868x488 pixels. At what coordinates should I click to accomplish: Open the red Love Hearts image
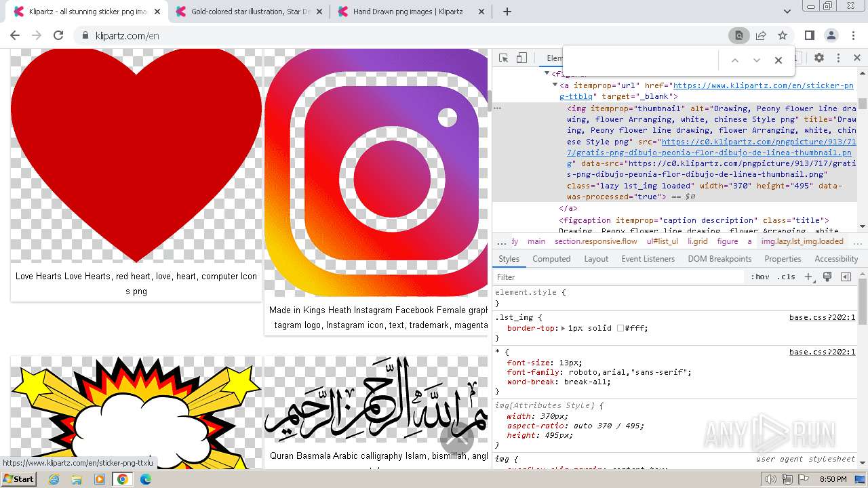(136, 155)
